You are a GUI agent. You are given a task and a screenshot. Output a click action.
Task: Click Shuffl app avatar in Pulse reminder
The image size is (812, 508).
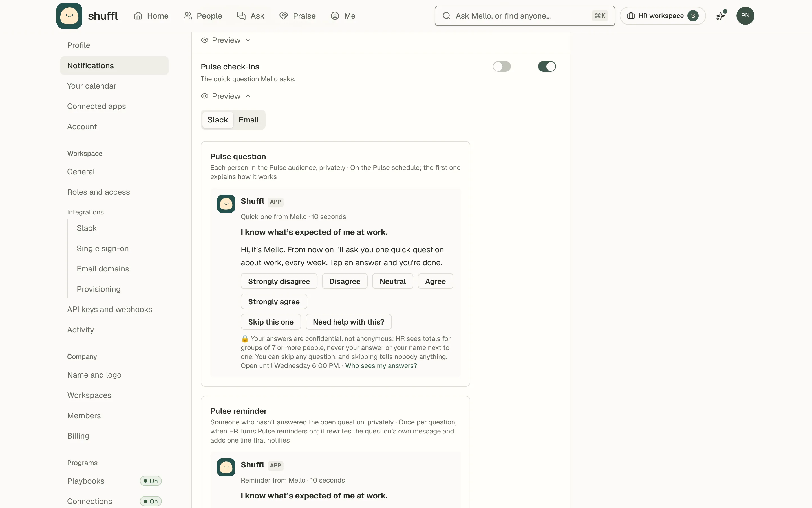tap(226, 467)
